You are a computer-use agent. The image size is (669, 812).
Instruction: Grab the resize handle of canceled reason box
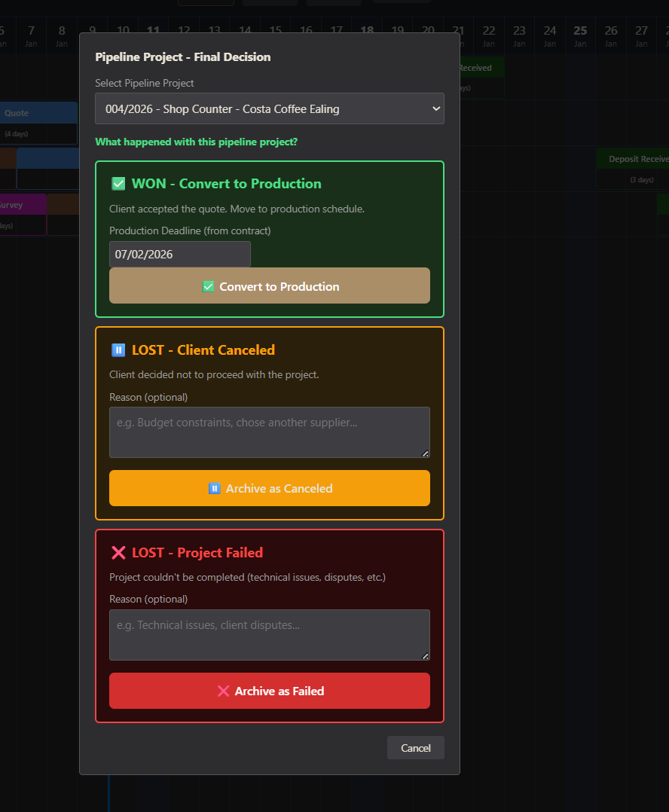pos(425,453)
